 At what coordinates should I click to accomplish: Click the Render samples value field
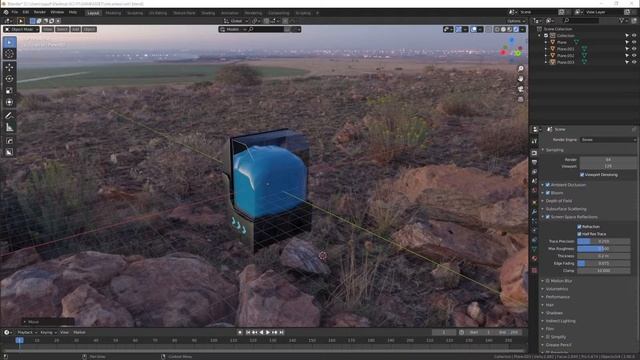608,160
